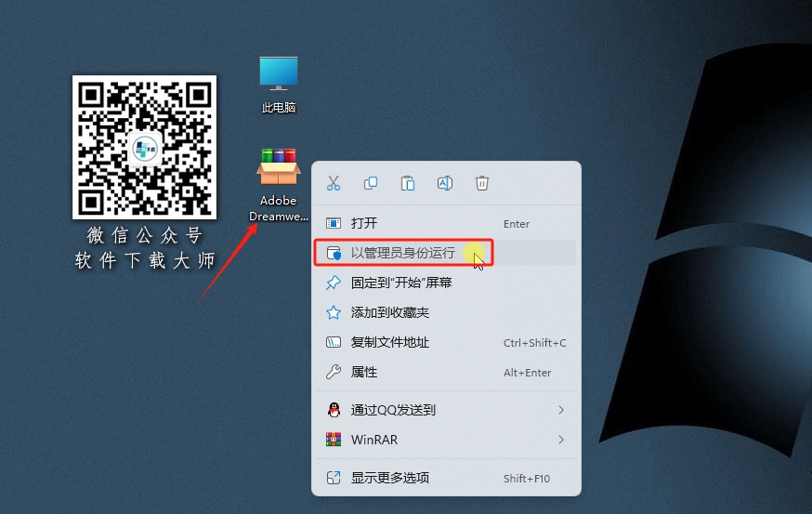812x514 pixels.
Task: Select 复制文件地址 menu item
Action: [446, 342]
